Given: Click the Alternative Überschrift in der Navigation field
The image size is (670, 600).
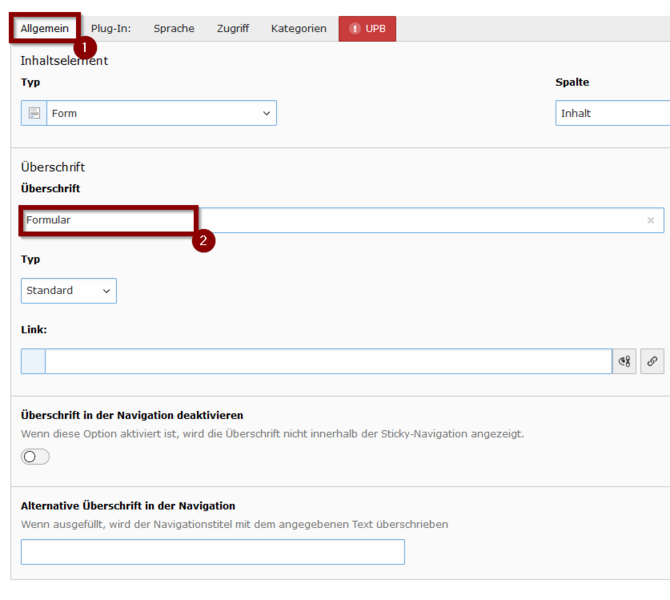Looking at the screenshot, I should [x=213, y=552].
